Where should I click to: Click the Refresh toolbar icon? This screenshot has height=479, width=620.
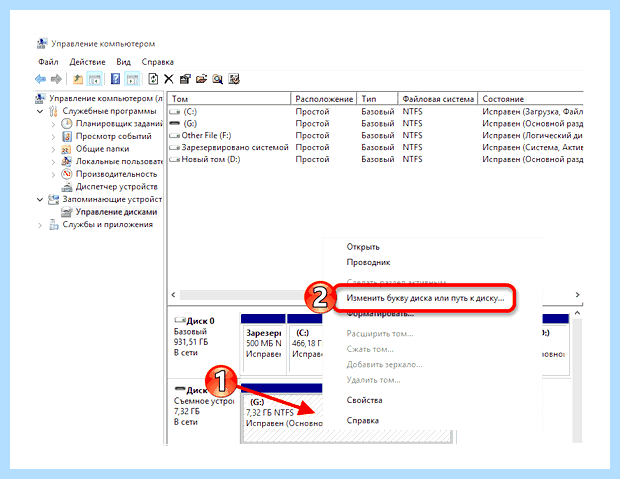click(153, 79)
